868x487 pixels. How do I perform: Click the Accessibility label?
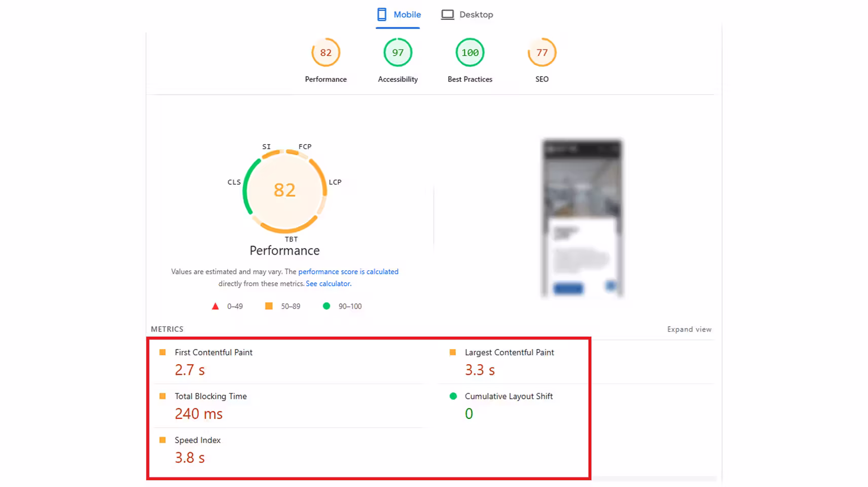click(398, 79)
